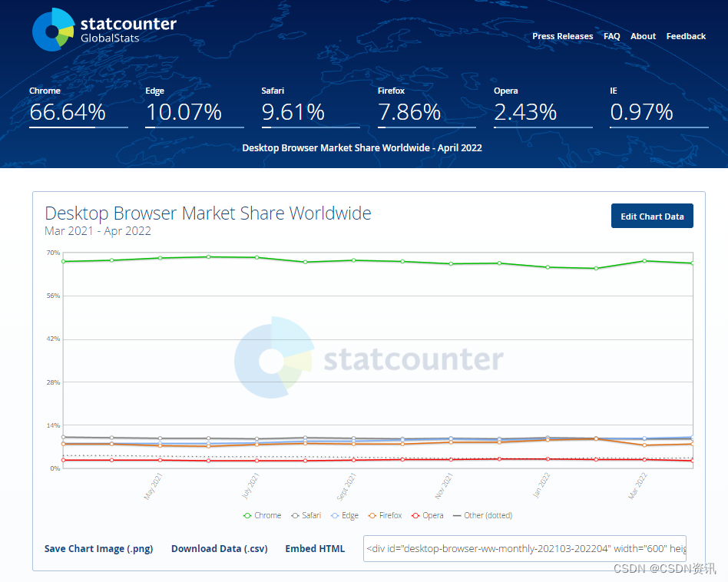Image resolution: width=728 pixels, height=582 pixels.
Task: Click the 70% y-axis label
Action: (53, 253)
